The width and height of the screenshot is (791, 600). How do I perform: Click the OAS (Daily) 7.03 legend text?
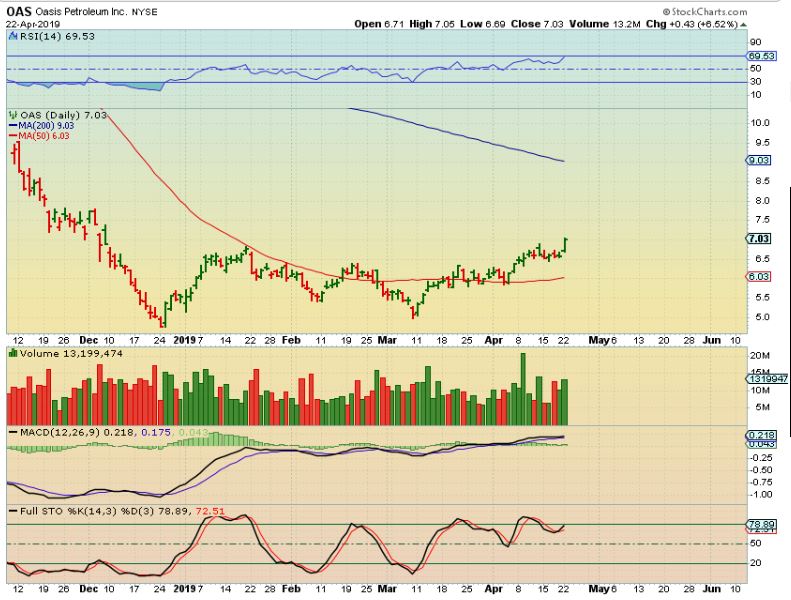(64, 115)
